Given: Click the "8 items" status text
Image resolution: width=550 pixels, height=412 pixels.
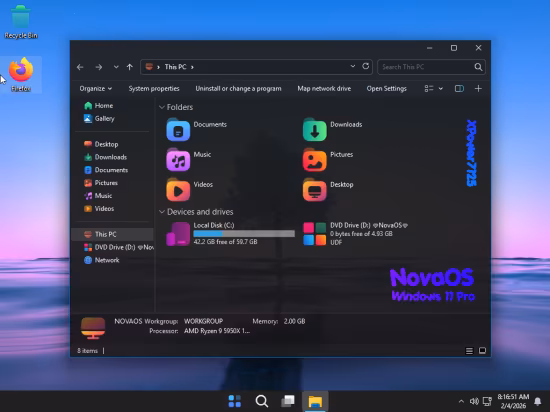Looking at the screenshot, I should tap(87, 351).
